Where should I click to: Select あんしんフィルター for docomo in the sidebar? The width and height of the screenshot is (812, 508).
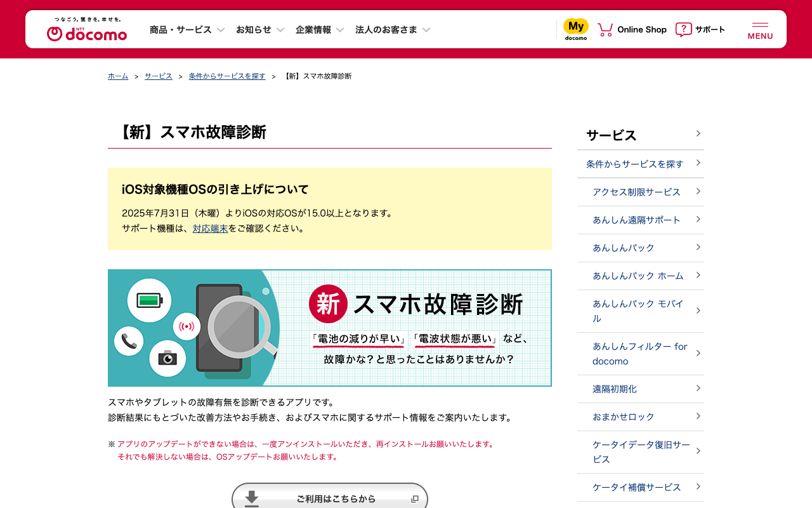point(640,354)
